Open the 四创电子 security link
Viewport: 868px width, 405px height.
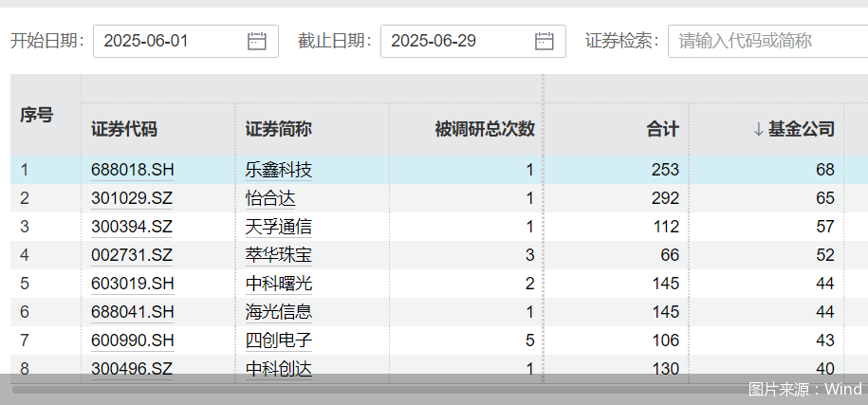279,341
